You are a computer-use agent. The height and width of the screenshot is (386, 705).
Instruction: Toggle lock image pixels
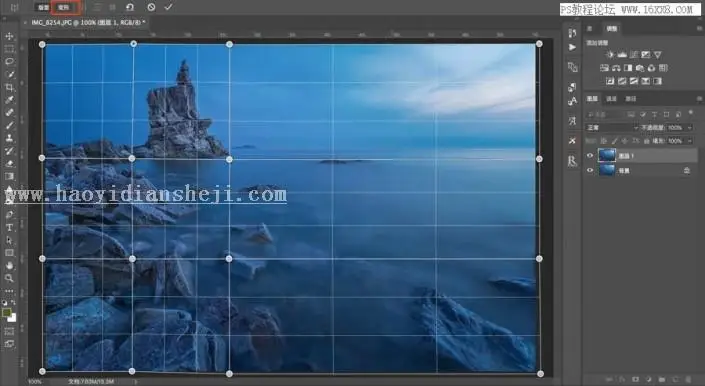[x=615, y=141]
